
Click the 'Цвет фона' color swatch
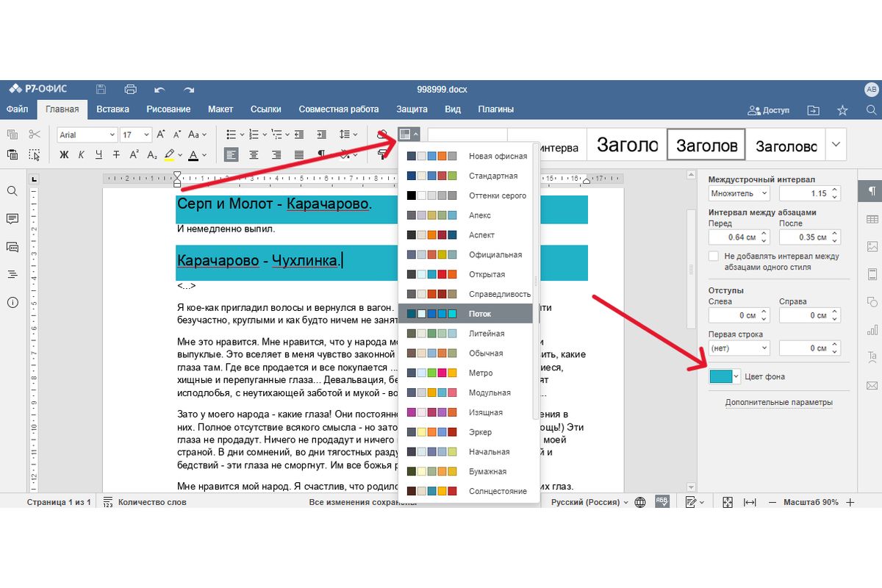coord(720,376)
